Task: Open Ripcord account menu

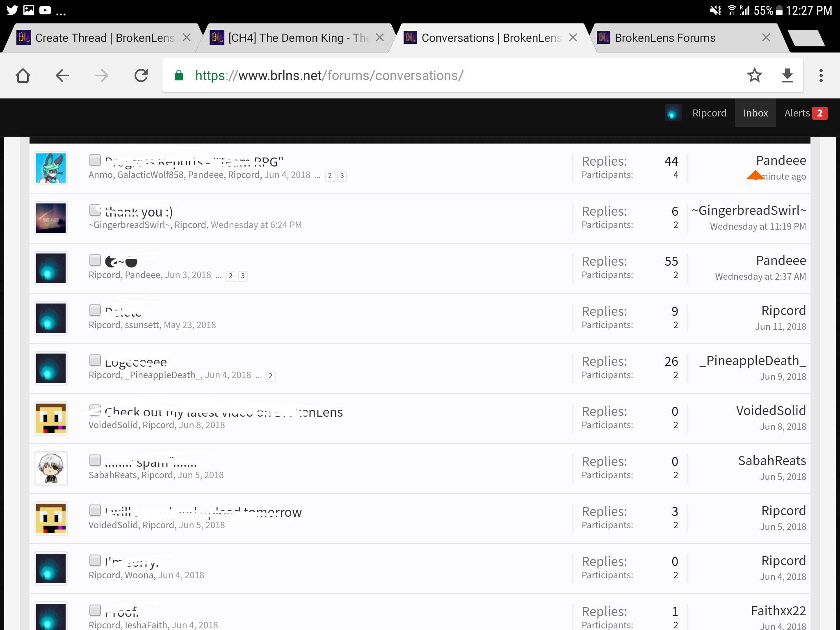Action: pos(709,113)
